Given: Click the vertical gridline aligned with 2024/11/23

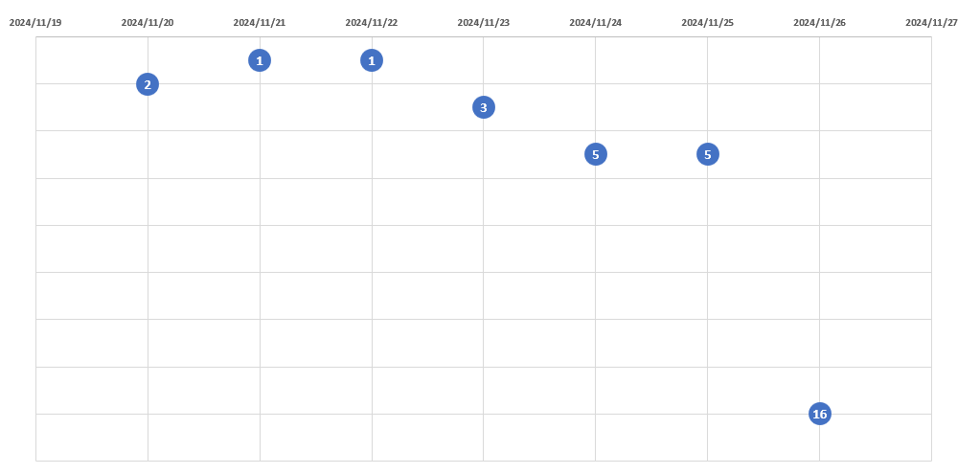Looking at the screenshot, I should [484, 287].
